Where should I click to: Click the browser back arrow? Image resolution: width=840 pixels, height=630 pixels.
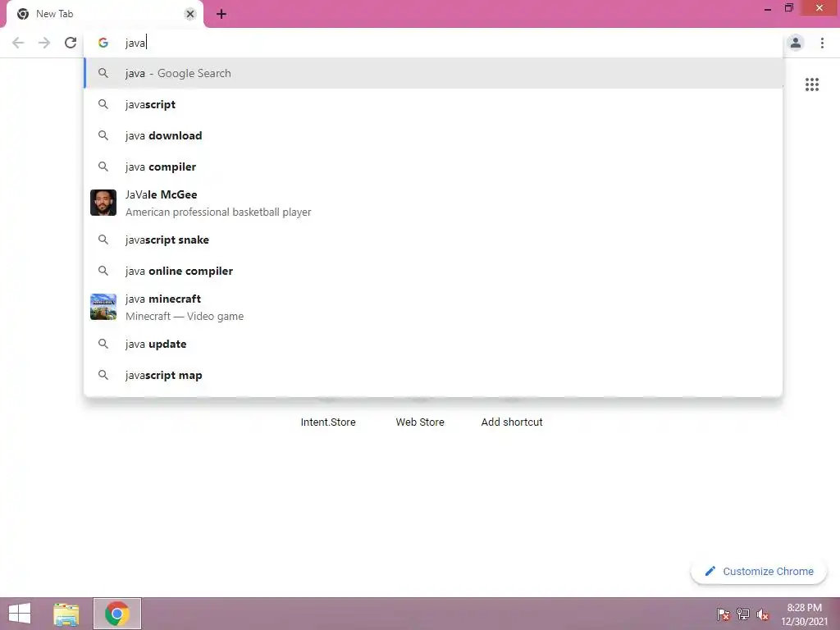click(x=18, y=43)
